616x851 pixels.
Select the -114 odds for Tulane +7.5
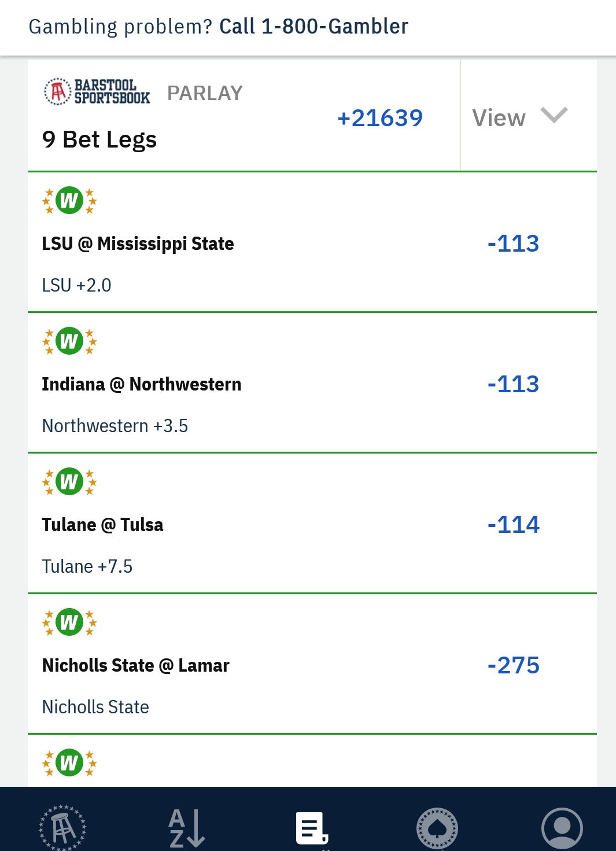513,525
